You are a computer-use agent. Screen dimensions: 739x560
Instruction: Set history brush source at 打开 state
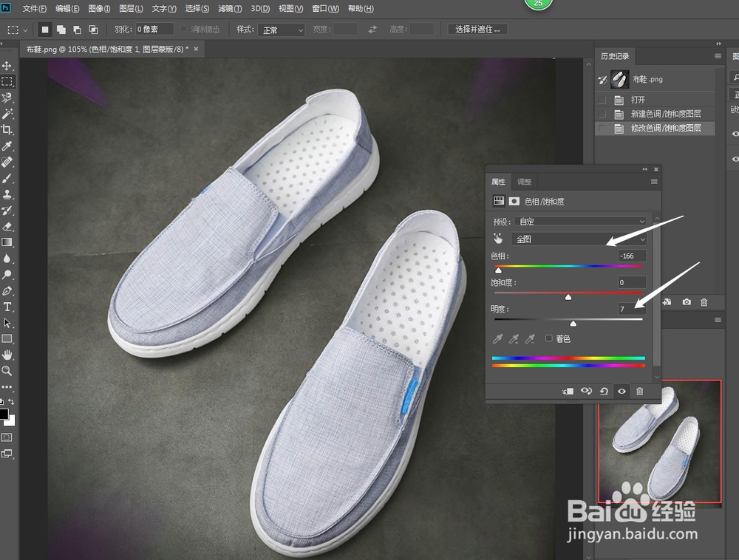pyautogui.click(x=602, y=100)
